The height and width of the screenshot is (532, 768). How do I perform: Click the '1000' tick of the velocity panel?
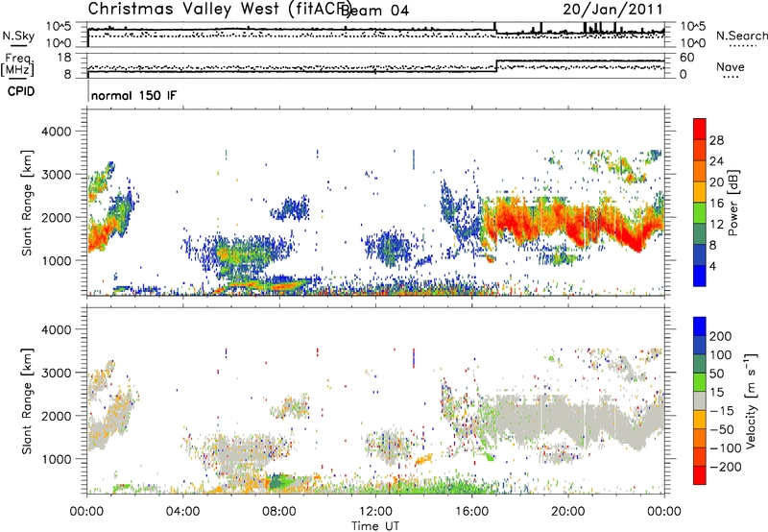pos(57,459)
